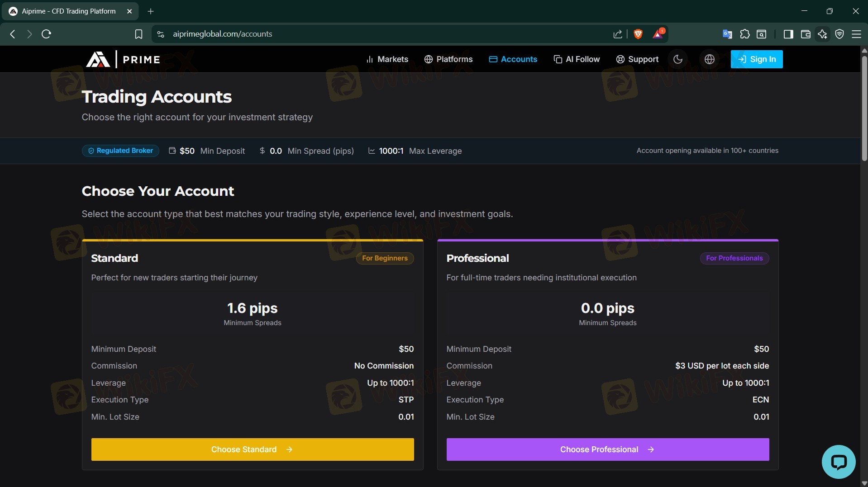Viewport: 868px width, 487px height.
Task: Bookmark this page in address bar
Action: 138,34
